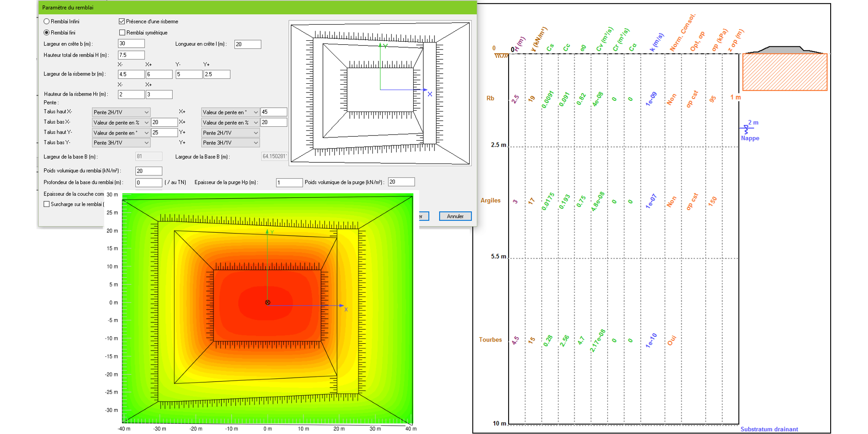The image size is (868, 434).
Task: Select the Tourbes soil layer label
Action: [490, 340]
